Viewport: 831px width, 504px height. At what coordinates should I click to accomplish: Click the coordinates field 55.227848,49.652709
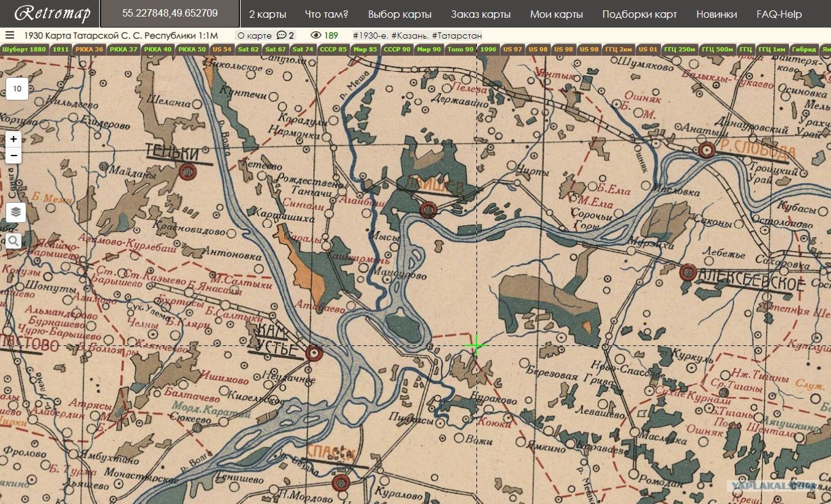(170, 13)
